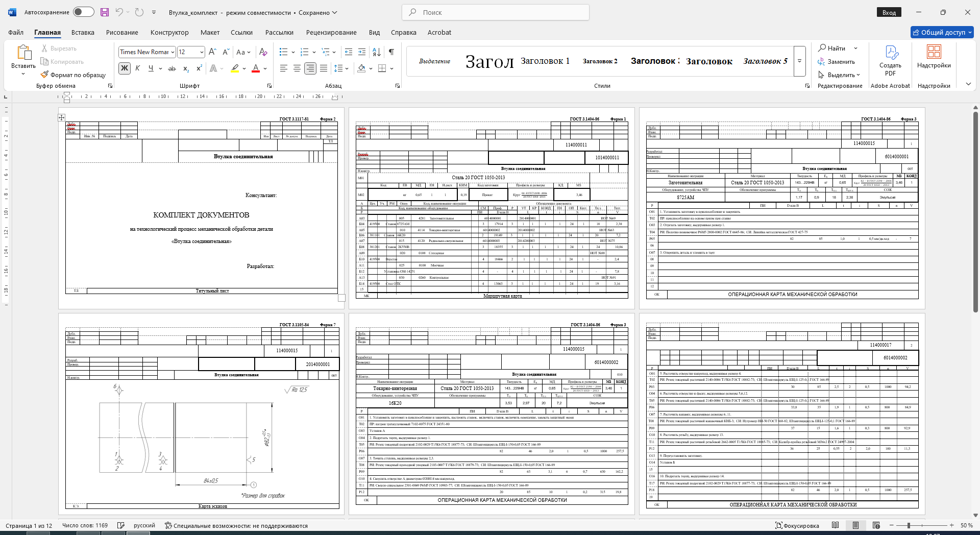The height and width of the screenshot is (535, 980).
Task: Expand the styles gallery more arrow
Action: (800, 61)
